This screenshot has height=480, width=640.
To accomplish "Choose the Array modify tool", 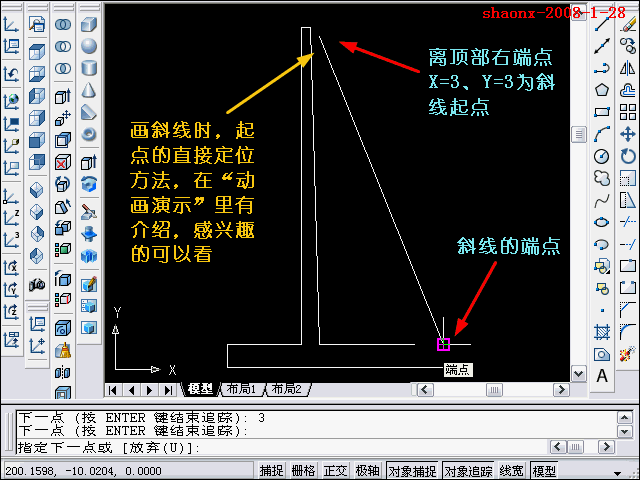I will [628, 112].
